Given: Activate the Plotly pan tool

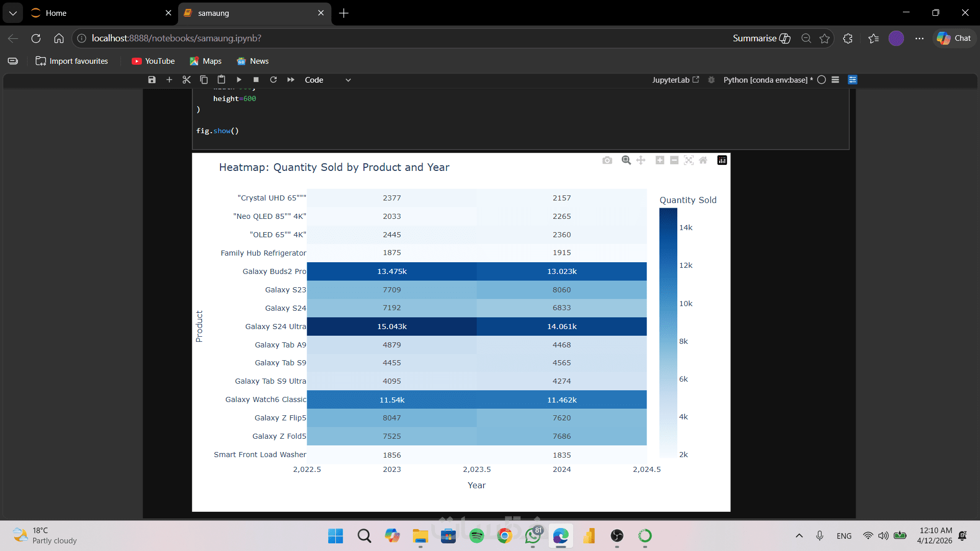Looking at the screenshot, I should coord(641,160).
